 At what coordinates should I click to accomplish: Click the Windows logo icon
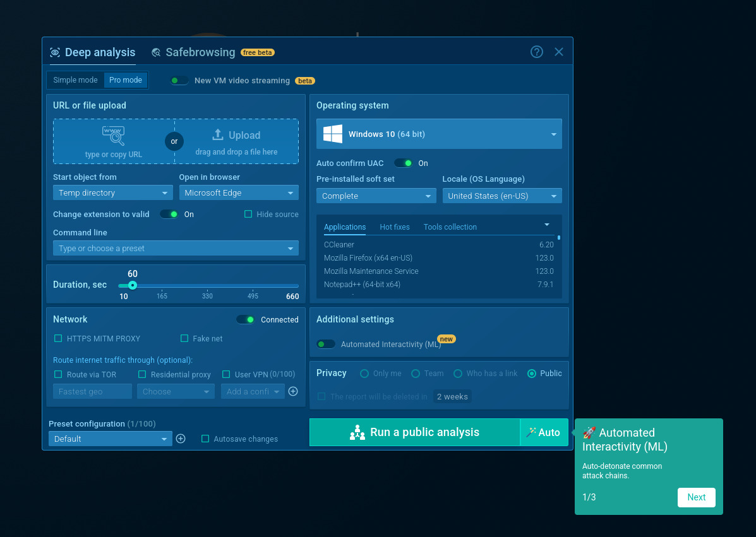(333, 134)
